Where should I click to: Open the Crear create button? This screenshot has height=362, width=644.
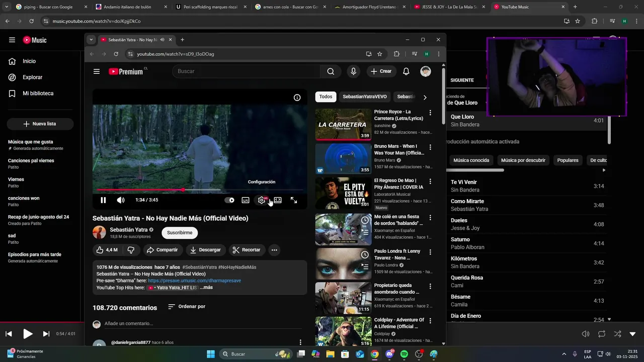tap(381, 71)
